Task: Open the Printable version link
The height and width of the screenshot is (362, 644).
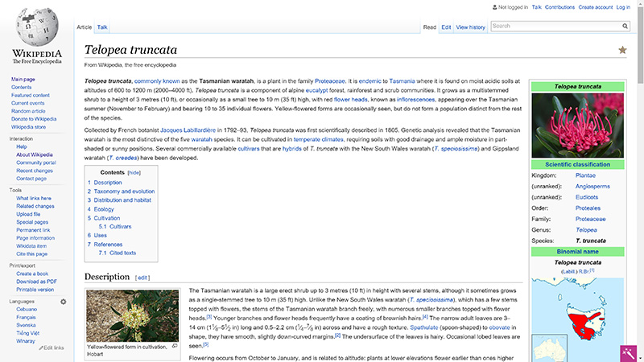Action: [x=35, y=290]
